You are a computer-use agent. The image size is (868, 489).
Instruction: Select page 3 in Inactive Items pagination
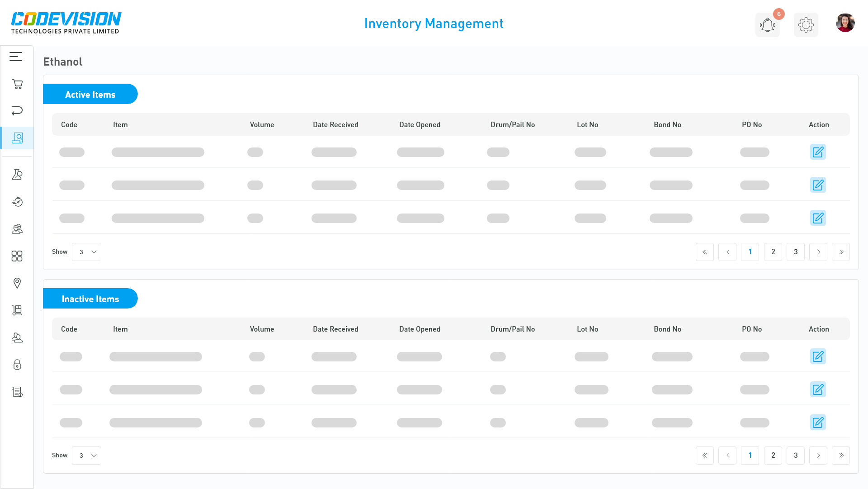click(796, 456)
